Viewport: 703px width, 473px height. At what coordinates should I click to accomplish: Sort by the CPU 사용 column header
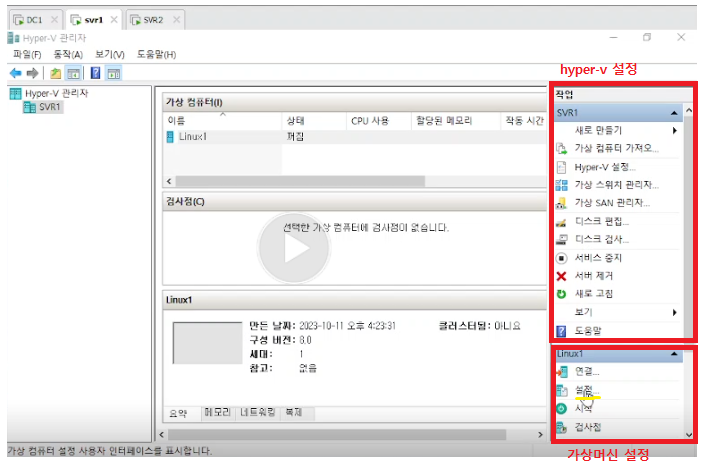378,121
